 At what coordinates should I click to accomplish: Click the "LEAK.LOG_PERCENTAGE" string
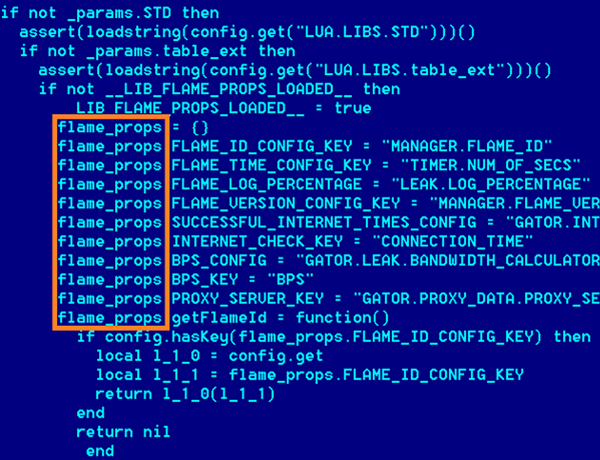pos(491,184)
